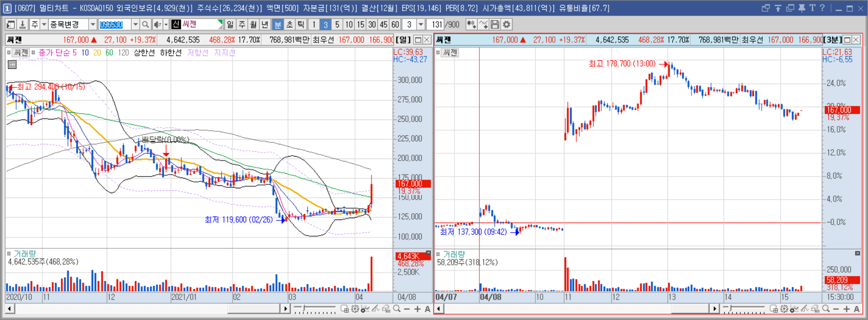Screen dimensions: 868x320
Task: Open dropdown arrow next to speaker icon
Action: (166, 24)
